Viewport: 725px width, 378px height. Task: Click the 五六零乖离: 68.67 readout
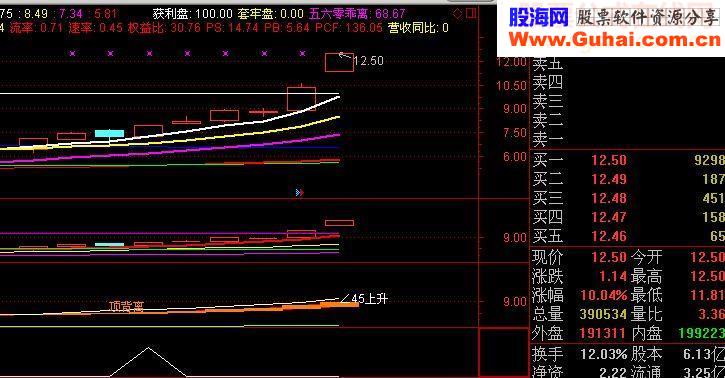pos(357,14)
